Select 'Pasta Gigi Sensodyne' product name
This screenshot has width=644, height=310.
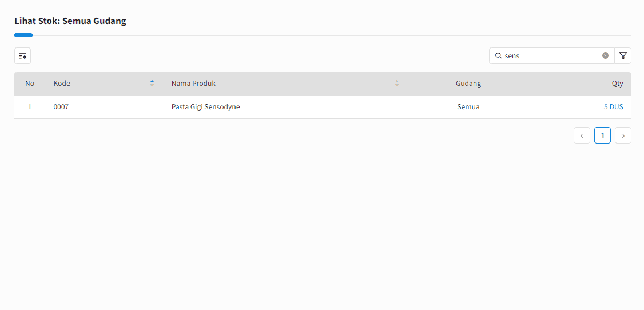pyautogui.click(x=206, y=107)
